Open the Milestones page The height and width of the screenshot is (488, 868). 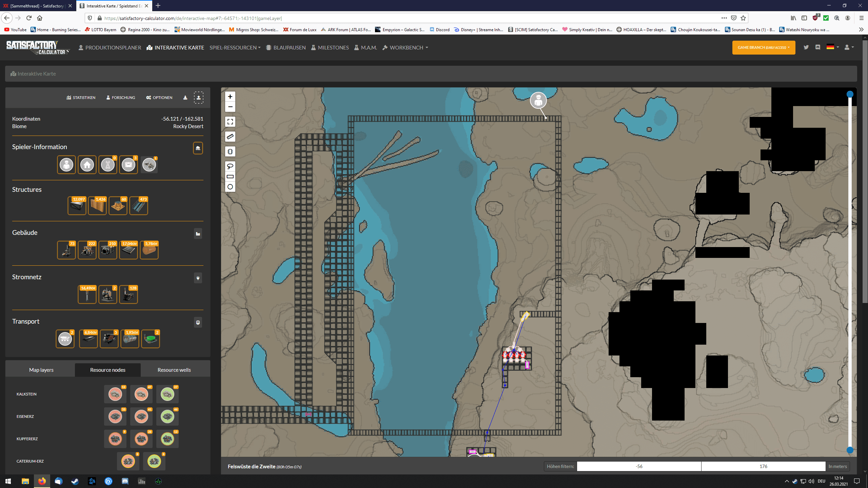(330, 47)
